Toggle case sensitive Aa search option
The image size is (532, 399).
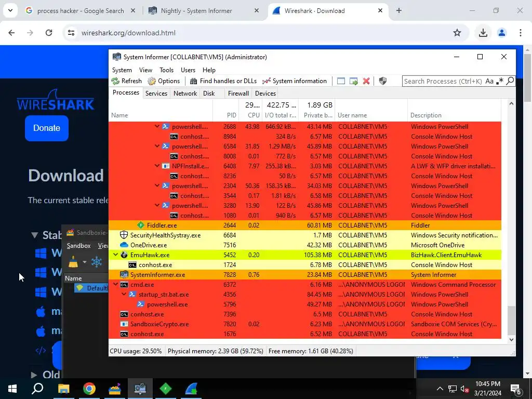pos(489,81)
